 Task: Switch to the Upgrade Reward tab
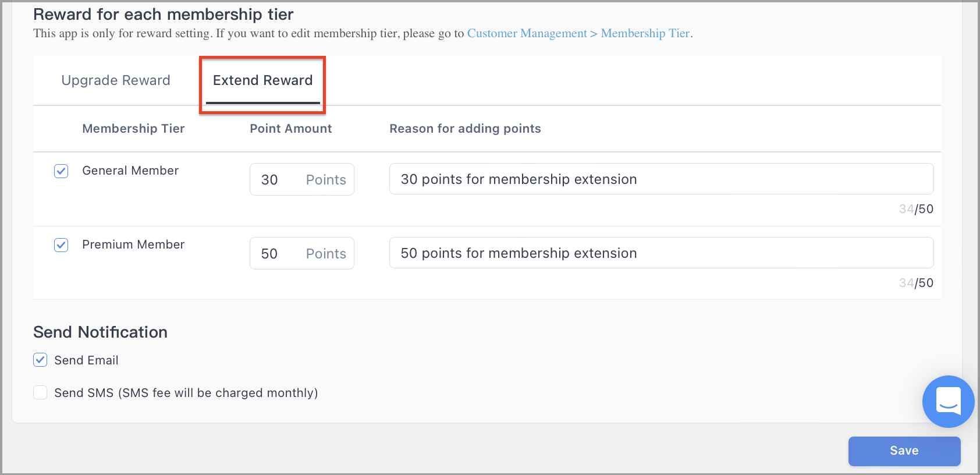(115, 80)
